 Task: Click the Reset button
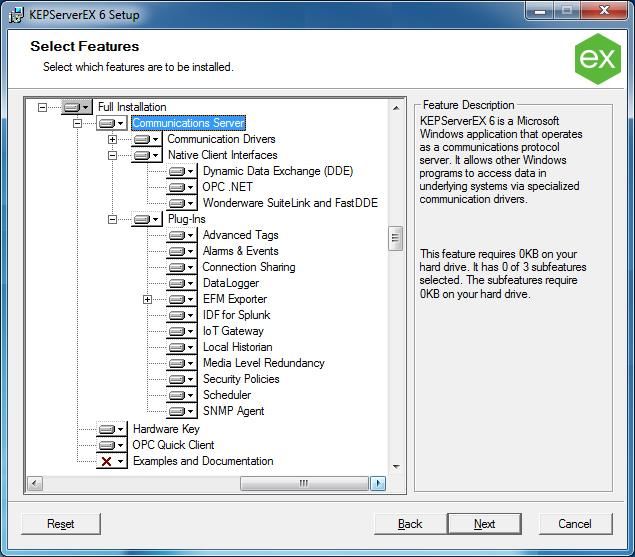[x=61, y=524]
